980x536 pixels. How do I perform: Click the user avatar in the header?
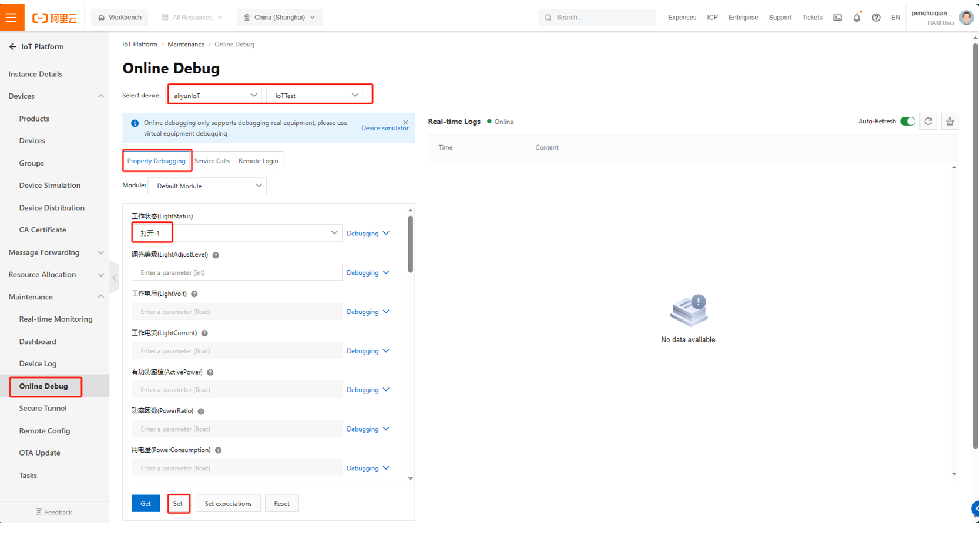[966, 18]
